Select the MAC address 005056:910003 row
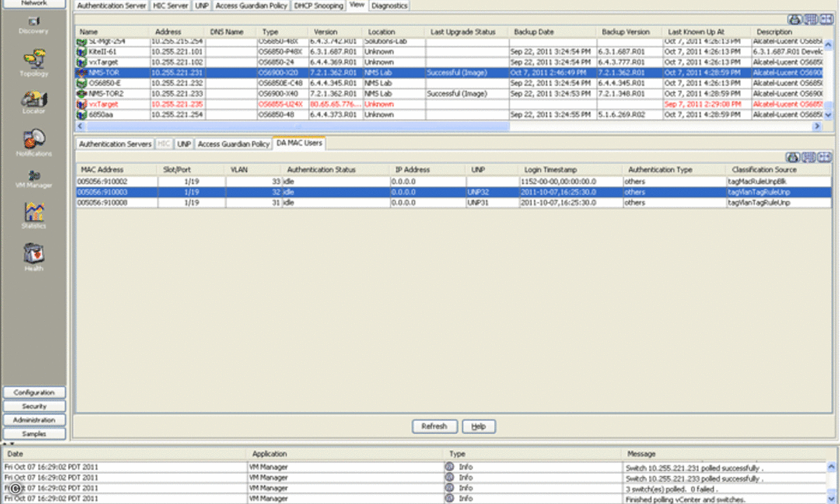Viewport: 840px width, 504px height. click(454, 192)
